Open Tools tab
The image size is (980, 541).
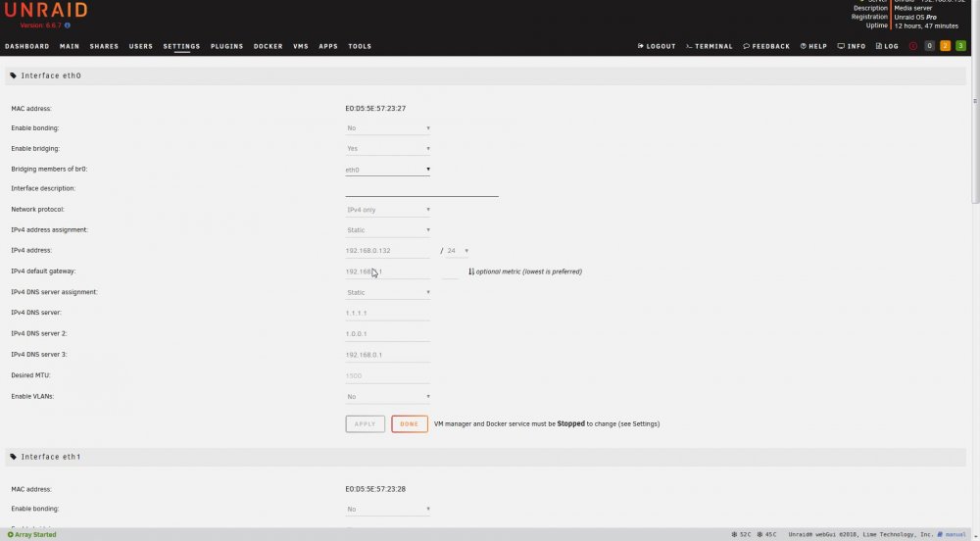coord(360,46)
